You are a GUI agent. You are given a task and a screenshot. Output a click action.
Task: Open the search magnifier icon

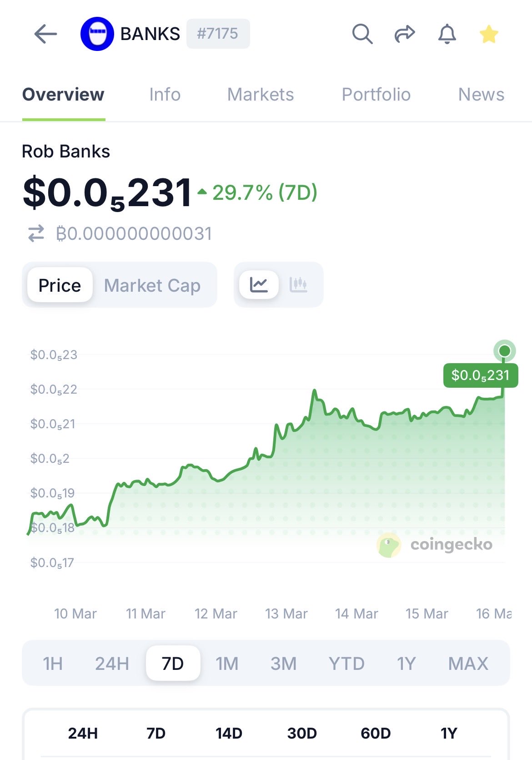click(x=362, y=34)
